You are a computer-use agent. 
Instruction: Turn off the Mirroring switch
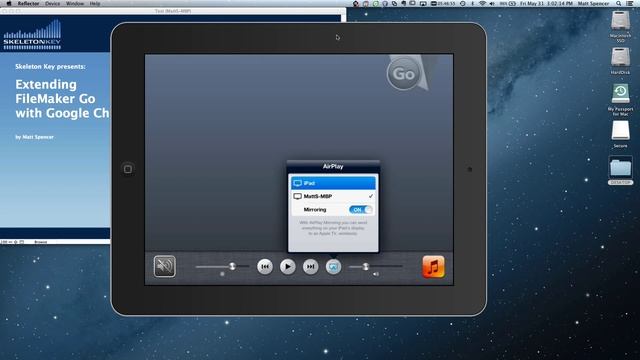(360, 209)
